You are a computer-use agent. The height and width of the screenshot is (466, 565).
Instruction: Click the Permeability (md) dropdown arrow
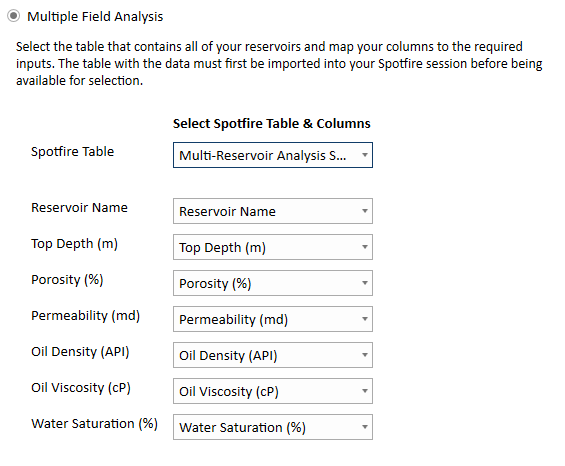pyautogui.click(x=365, y=319)
